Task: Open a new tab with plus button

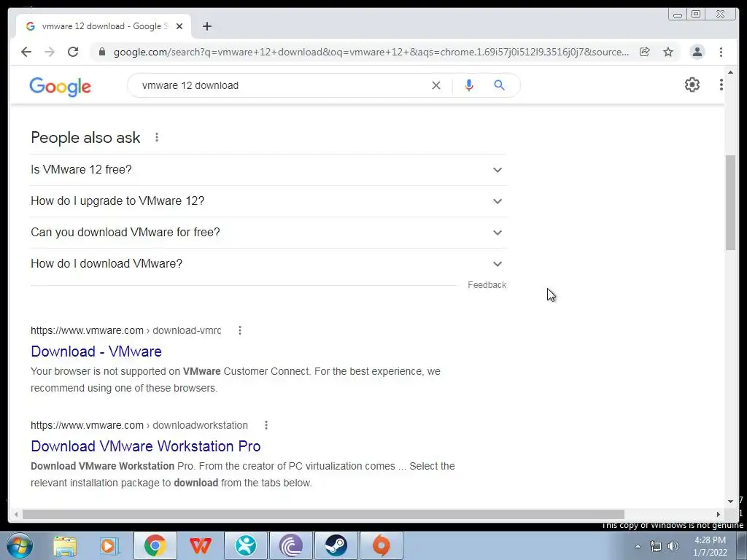Action: click(x=206, y=26)
